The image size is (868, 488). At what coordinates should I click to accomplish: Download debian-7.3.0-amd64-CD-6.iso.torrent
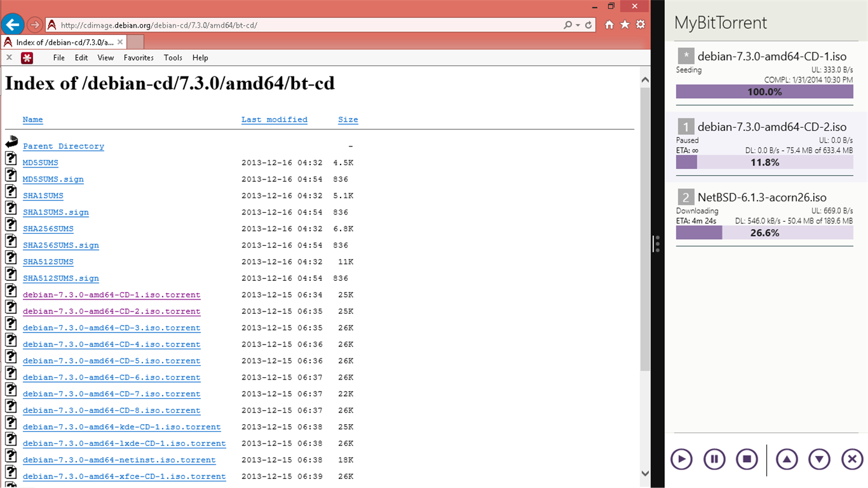click(x=112, y=378)
